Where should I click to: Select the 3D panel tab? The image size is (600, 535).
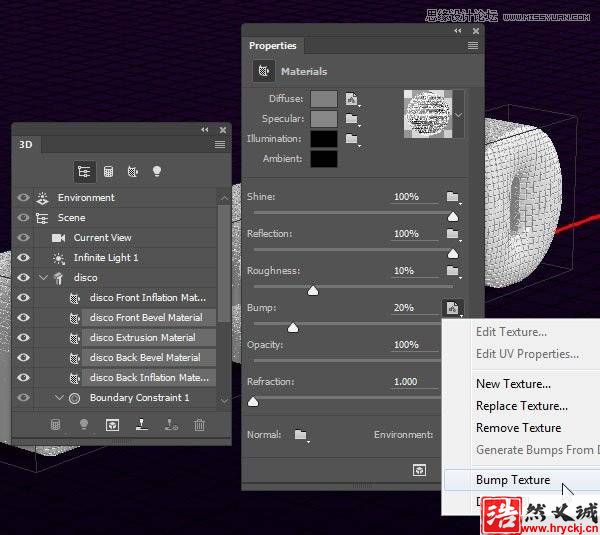26,145
